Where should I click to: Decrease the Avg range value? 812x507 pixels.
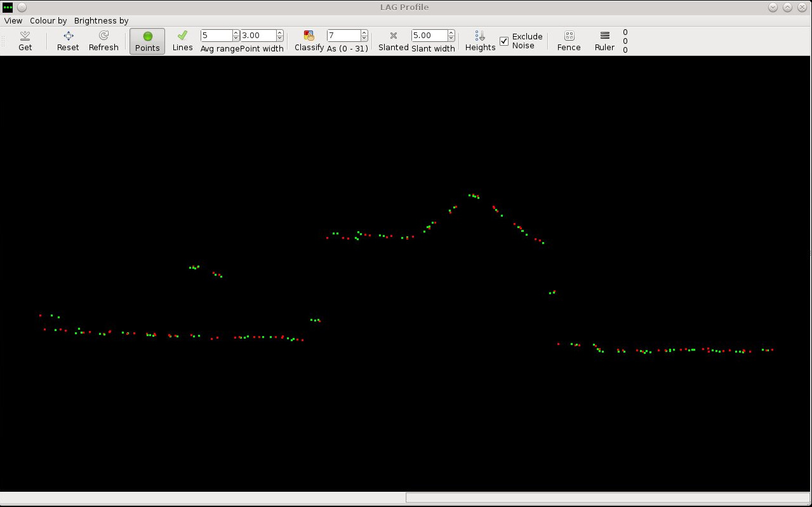pyautogui.click(x=236, y=39)
